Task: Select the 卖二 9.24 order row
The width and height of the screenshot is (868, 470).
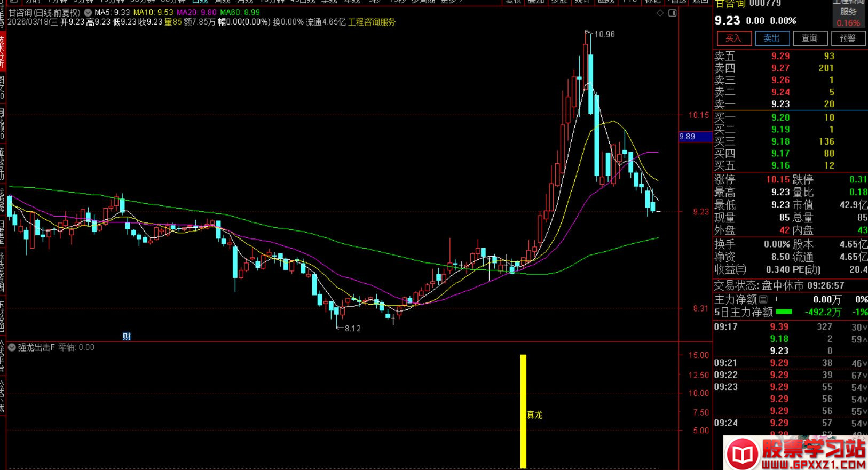Action: coord(790,92)
